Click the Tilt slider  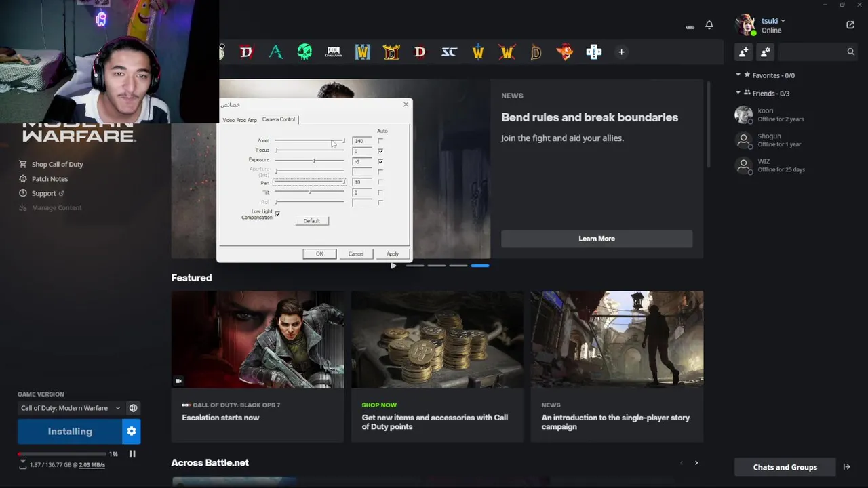[x=310, y=192]
